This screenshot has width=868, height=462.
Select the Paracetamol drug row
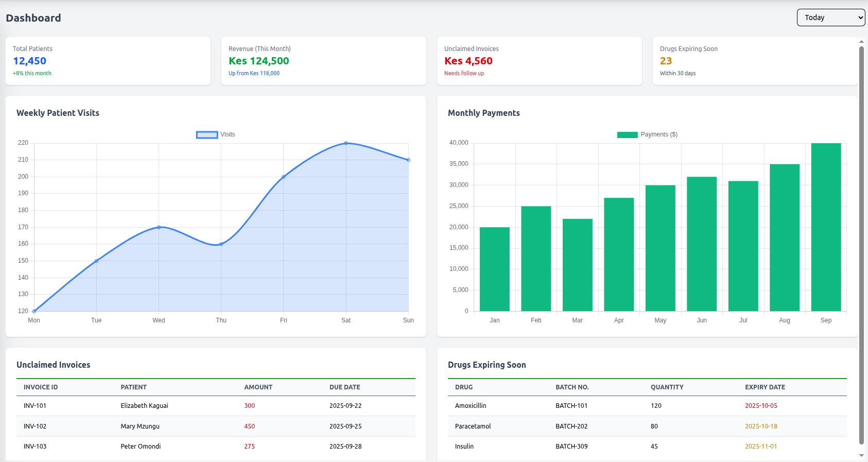647,426
